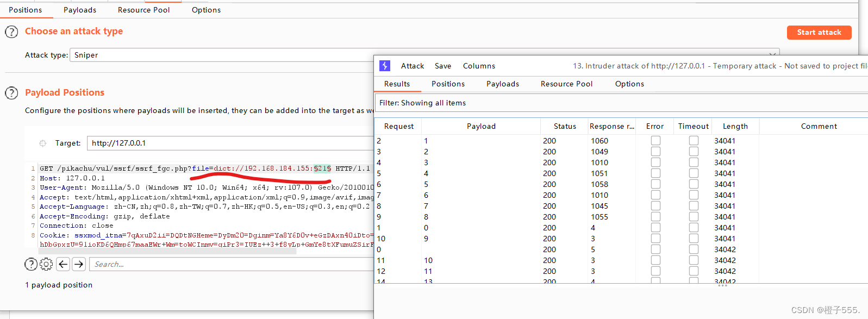Select result row with response time 1058
The width and height of the screenshot is (868, 319).
pyautogui.click(x=621, y=184)
